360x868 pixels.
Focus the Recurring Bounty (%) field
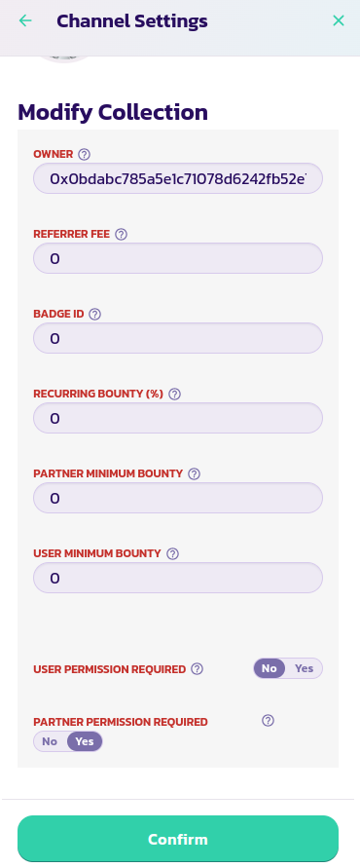tap(178, 418)
